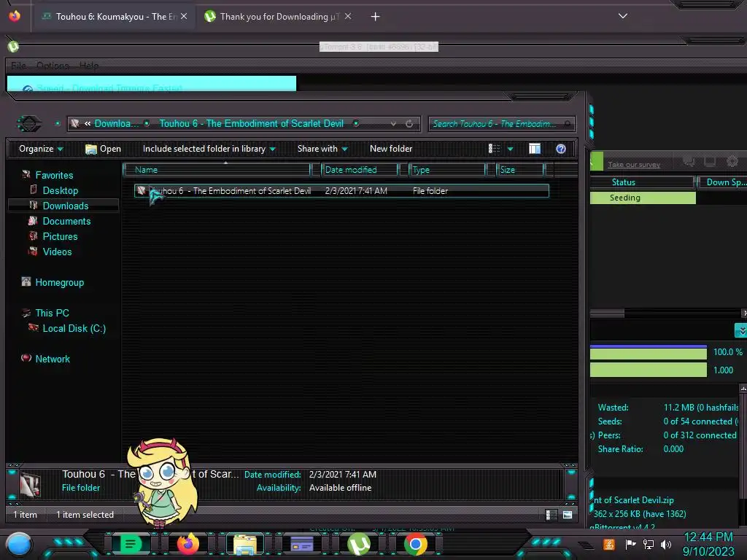
Task: Click the Explorer help question mark icon
Action: [x=561, y=149]
